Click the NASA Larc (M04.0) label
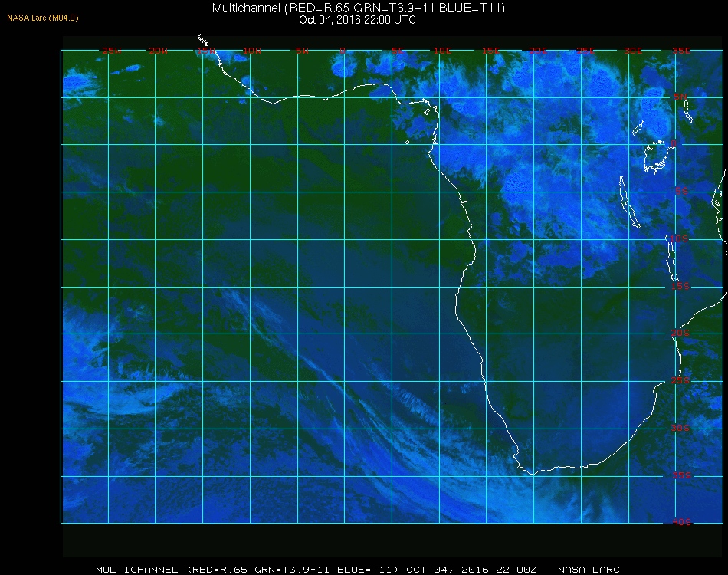This screenshot has height=575, width=728. [x=43, y=18]
